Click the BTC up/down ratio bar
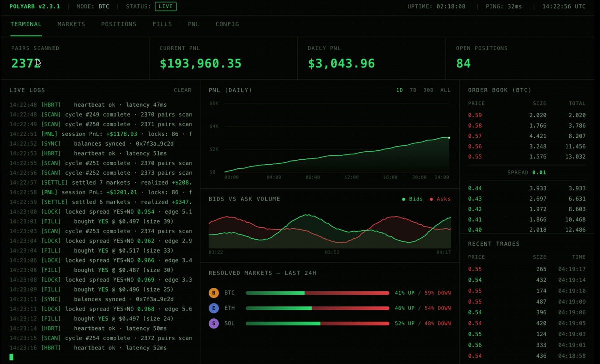600x364 pixels. click(x=317, y=293)
